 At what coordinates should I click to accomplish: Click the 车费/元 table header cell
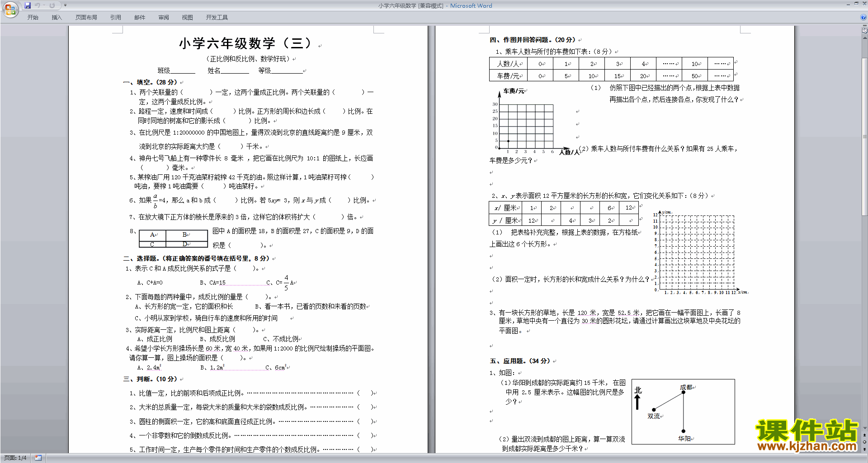pyautogui.click(x=508, y=76)
